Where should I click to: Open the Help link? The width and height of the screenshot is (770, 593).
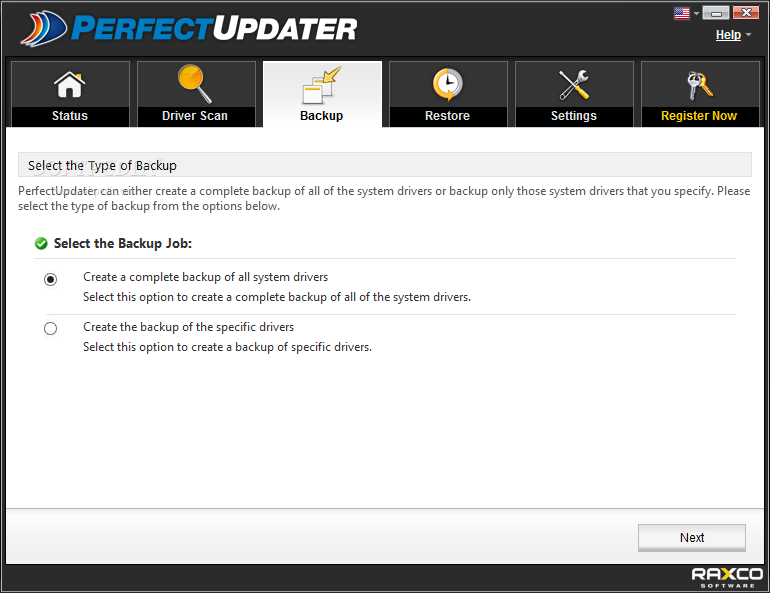click(x=728, y=35)
